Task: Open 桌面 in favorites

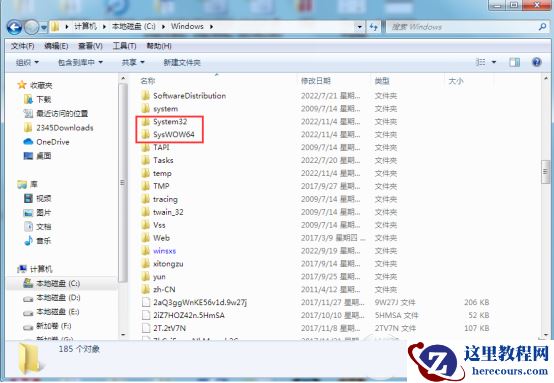Action: [38, 156]
